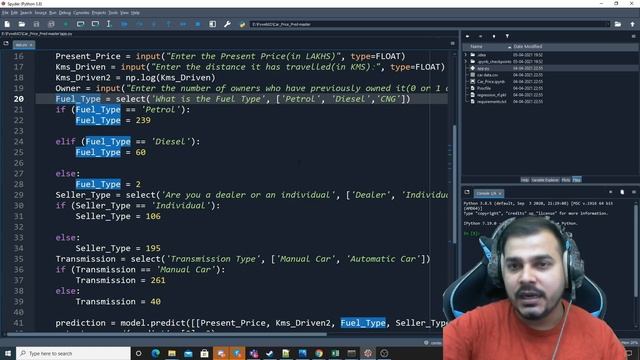This screenshot has height=360, width=640.
Task: Open the IPython console options menu
Action: pos(634,192)
